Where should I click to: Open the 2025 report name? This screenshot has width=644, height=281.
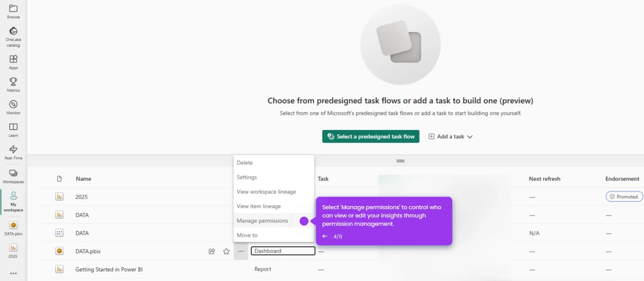point(82,197)
